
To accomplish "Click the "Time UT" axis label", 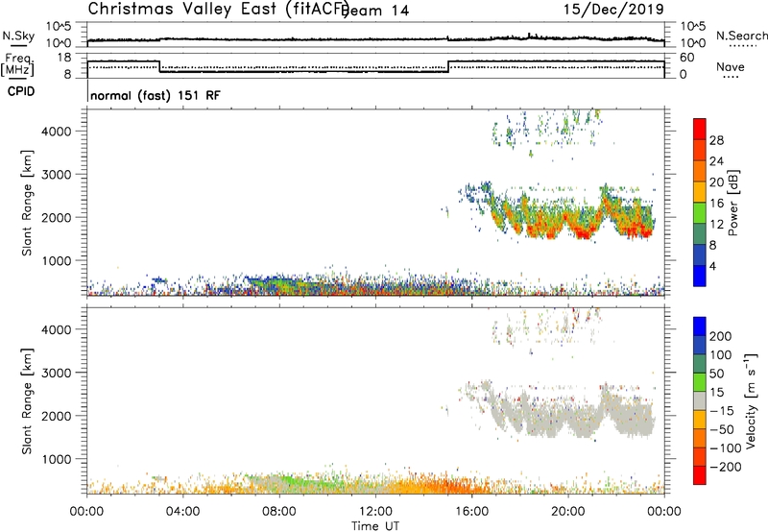I will [x=375, y=526].
